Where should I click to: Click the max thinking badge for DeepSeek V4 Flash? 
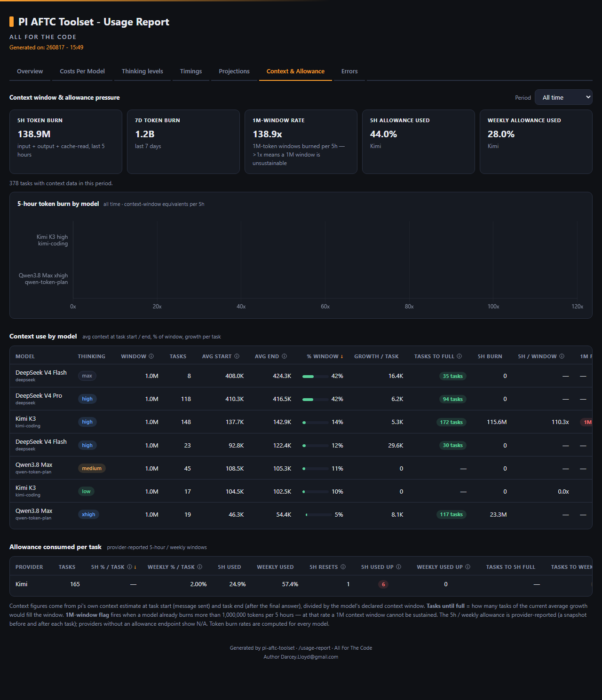[x=87, y=376]
